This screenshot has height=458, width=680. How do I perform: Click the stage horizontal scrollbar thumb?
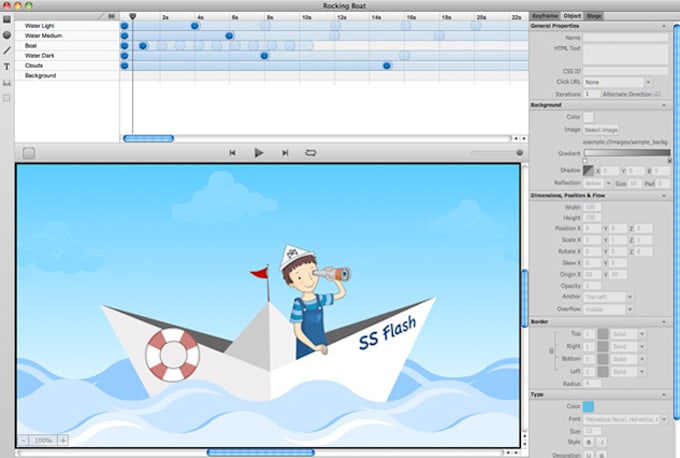tap(261, 453)
